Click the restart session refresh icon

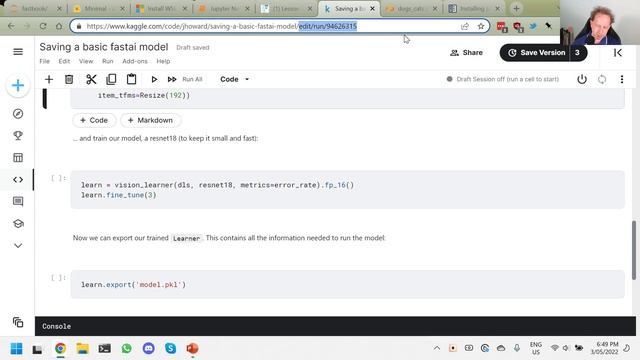click(x=602, y=79)
